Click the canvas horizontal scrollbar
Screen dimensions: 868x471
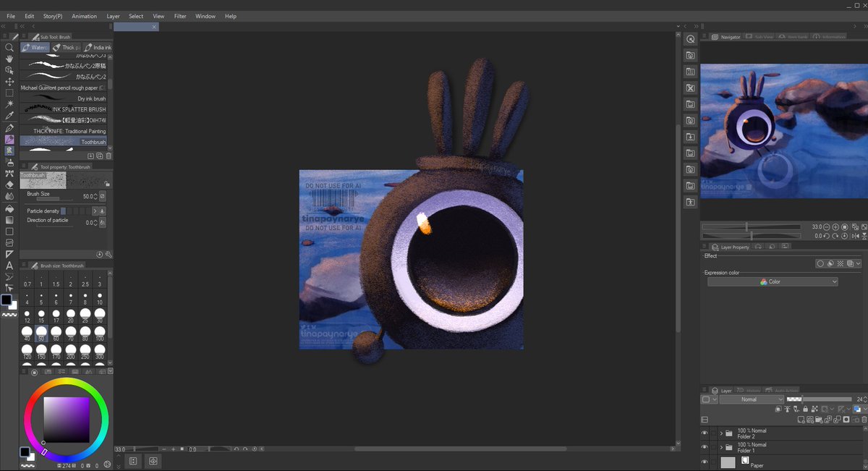coord(460,449)
